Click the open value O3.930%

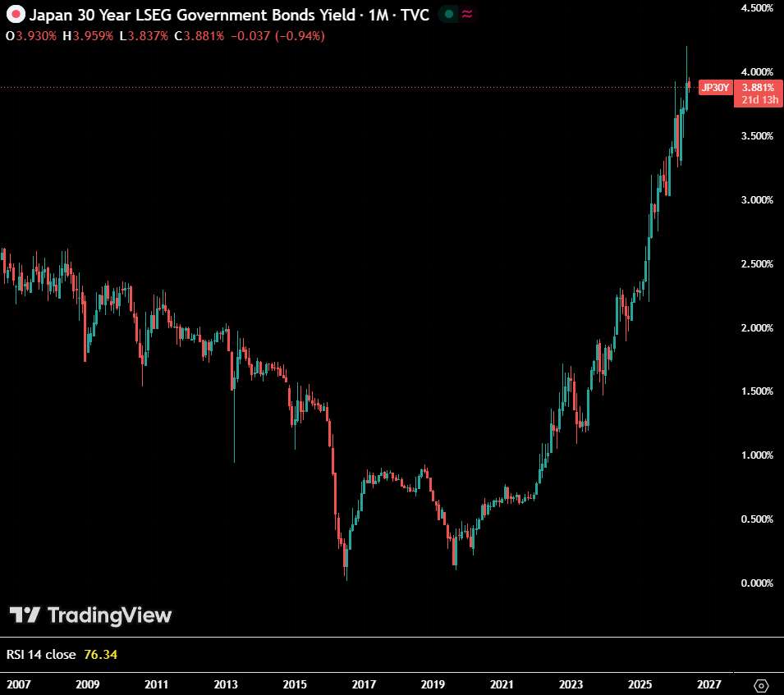[31, 36]
